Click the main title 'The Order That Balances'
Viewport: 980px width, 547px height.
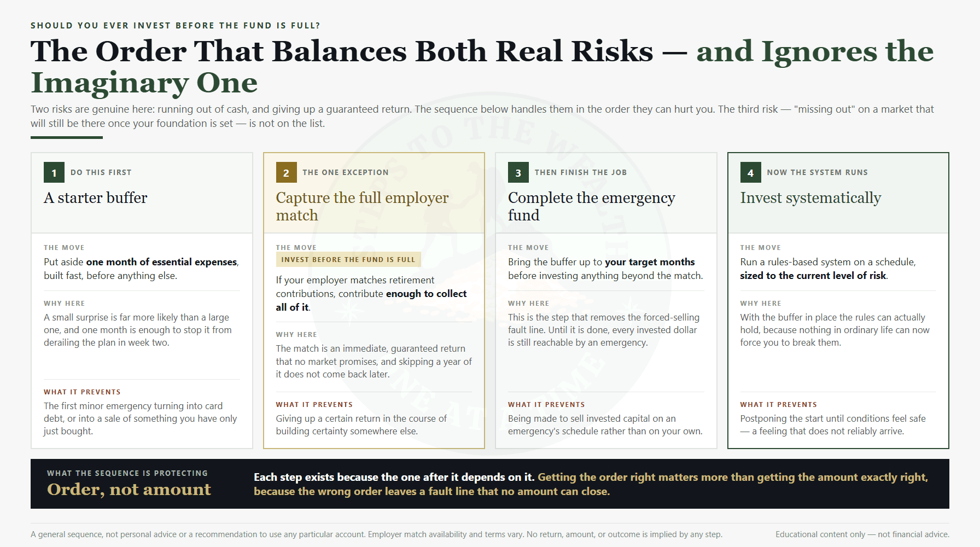click(x=482, y=67)
